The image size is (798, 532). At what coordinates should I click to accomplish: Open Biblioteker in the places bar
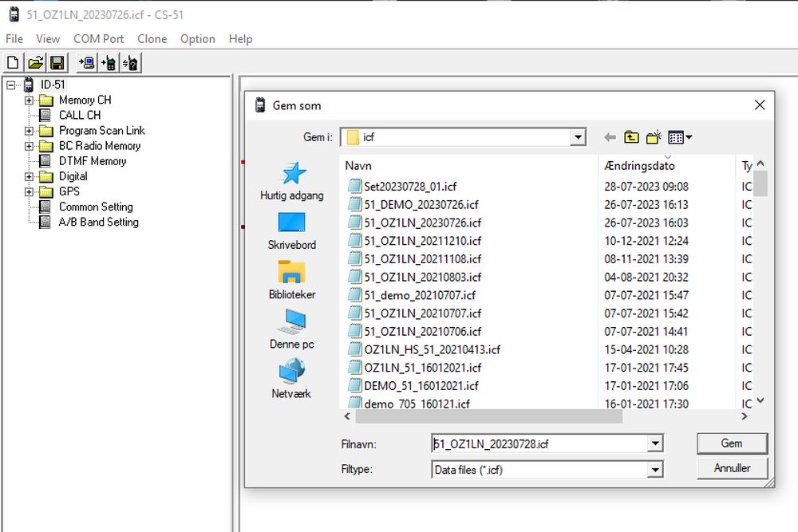point(291,280)
